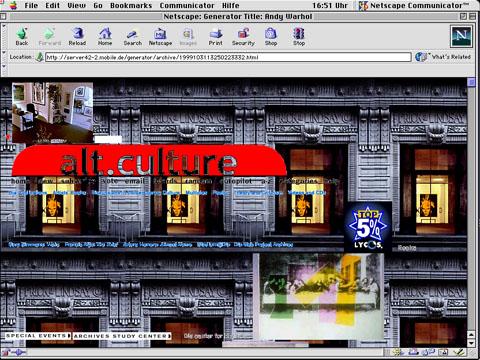480x360 pixels.
Task: Reload the current page
Action: [77, 36]
